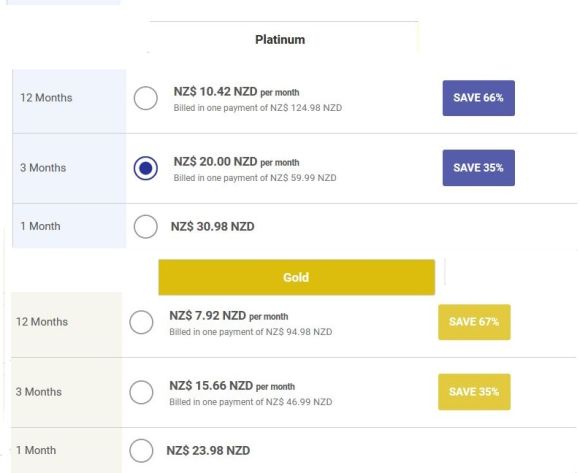Select the Platinum 12 Months radio button
Viewport: 580px width, 473px height.
tap(145, 98)
